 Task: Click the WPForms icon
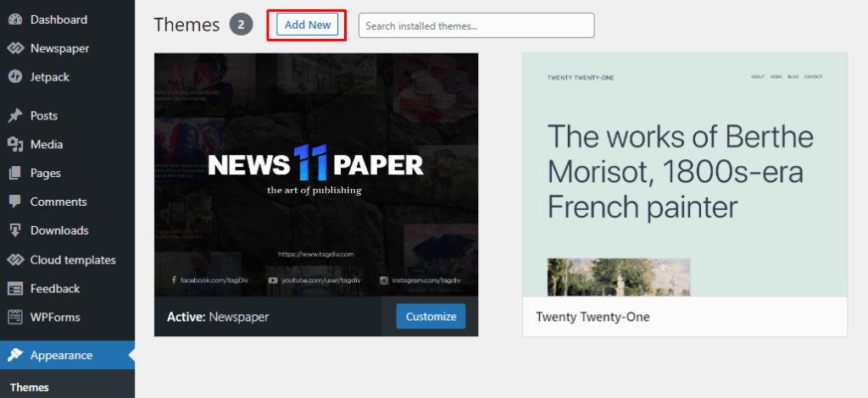point(15,318)
